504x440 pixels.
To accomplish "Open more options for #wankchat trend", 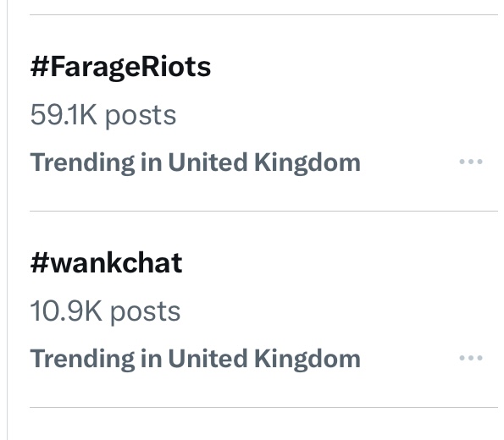I will coord(471,358).
